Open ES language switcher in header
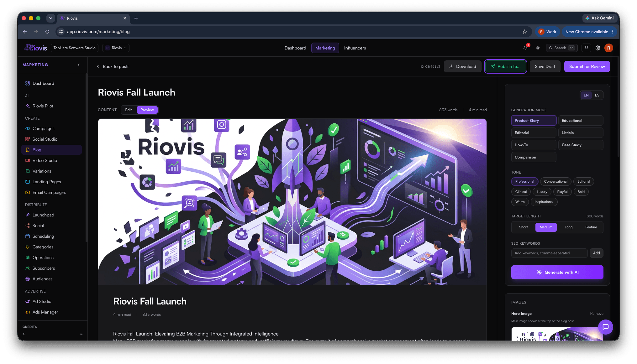This screenshot has width=637, height=364. point(586,48)
